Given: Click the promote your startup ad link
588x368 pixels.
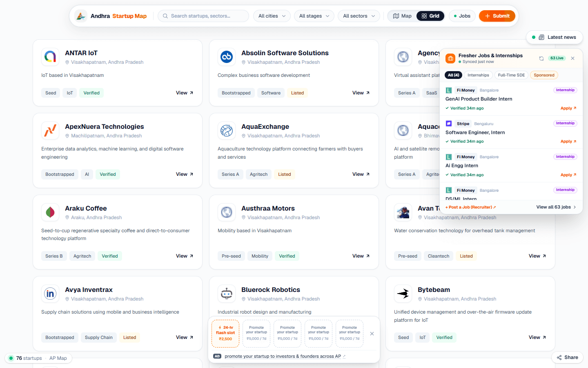Looking at the screenshot, I should tap(285, 356).
